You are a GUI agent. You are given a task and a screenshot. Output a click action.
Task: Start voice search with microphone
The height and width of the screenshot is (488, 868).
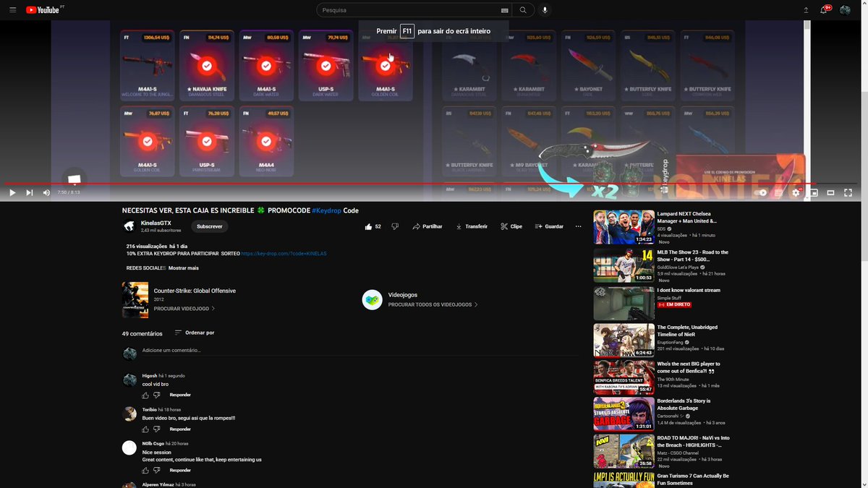[x=545, y=10]
